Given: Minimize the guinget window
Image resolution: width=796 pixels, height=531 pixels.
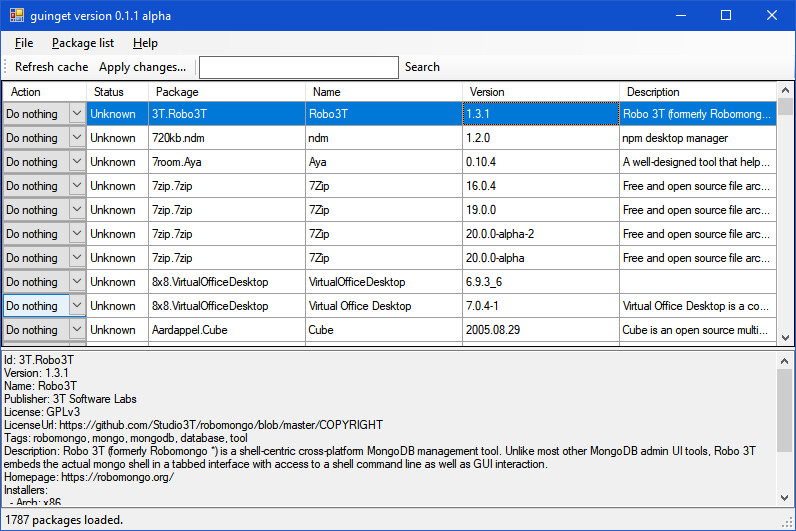Looking at the screenshot, I should (681, 15).
